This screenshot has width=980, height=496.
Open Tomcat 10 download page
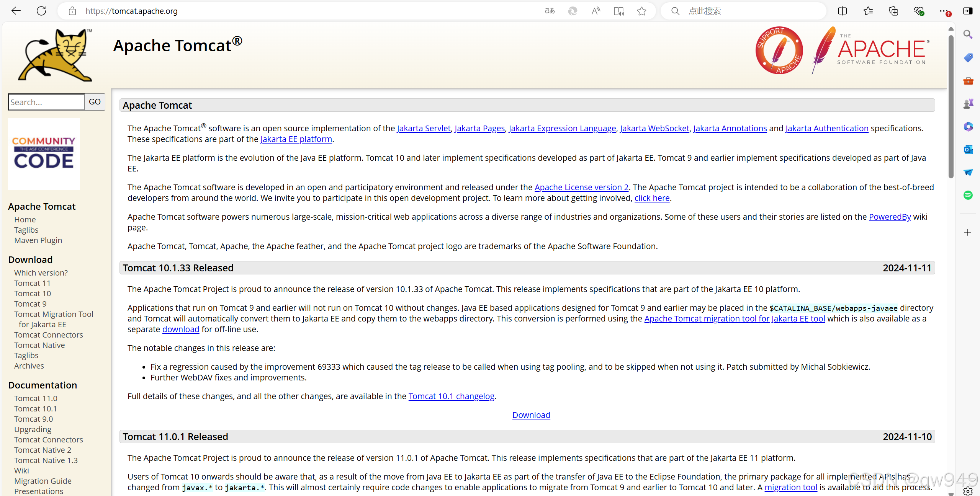(33, 294)
